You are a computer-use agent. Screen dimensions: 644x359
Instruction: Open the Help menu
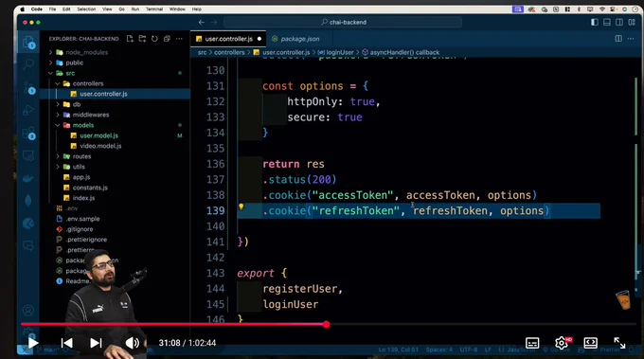pyautogui.click(x=197, y=9)
